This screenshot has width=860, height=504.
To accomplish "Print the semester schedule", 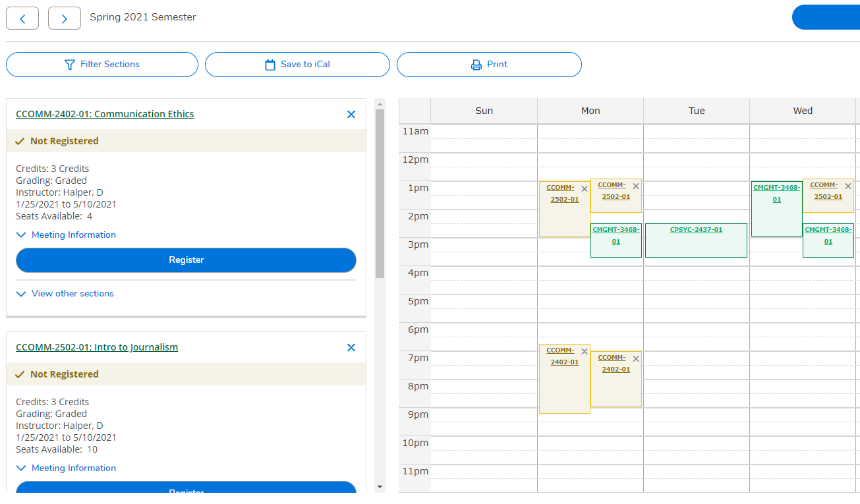I will pos(489,64).
